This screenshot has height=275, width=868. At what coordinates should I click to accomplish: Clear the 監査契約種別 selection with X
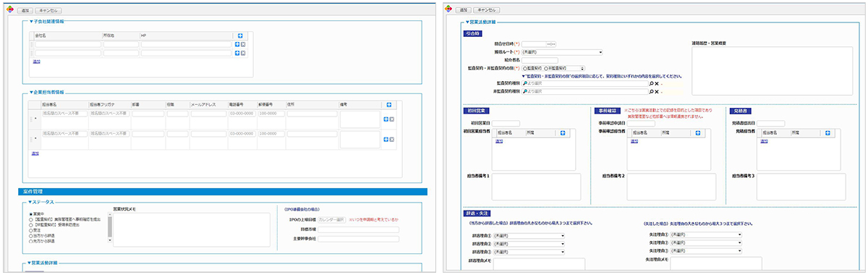(x=657, y=83)
